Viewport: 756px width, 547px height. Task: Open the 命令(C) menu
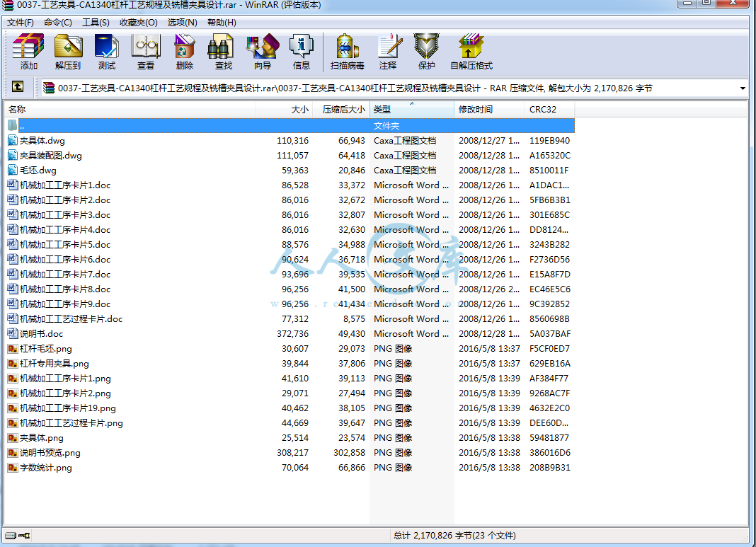click(x=58, y=22)
